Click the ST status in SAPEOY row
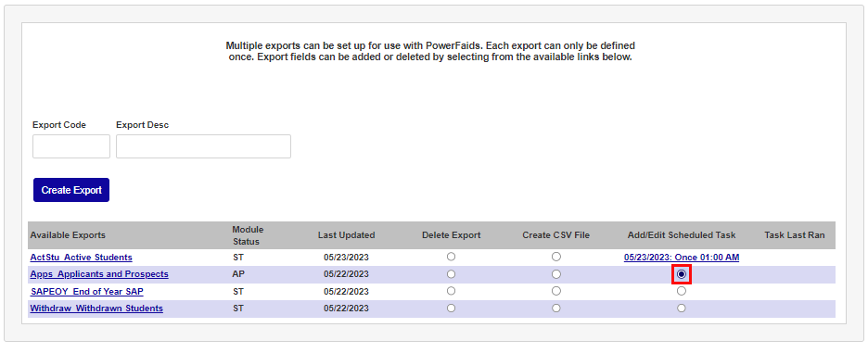The image size is (868, 353). [x=237, y=291]
